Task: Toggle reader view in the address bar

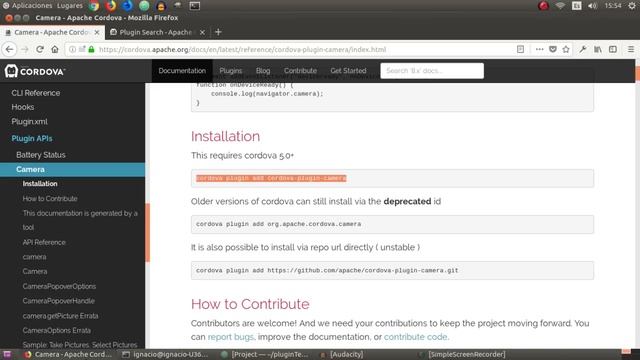Action: [x=520, y=49]
